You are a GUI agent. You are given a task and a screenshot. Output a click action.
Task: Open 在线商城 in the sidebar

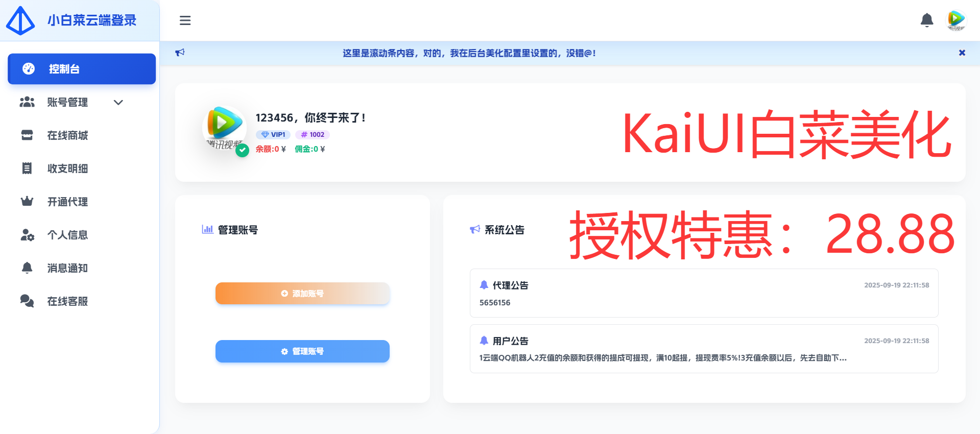coord(67,135)
